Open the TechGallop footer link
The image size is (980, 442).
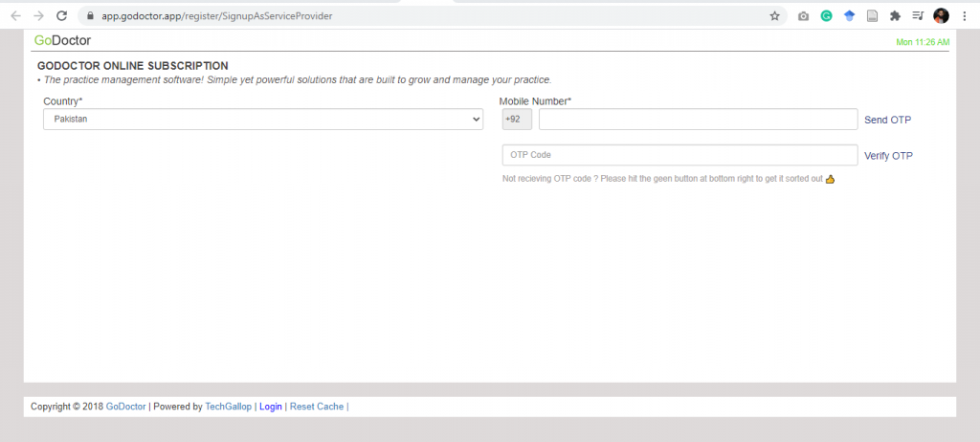(228, 407)
